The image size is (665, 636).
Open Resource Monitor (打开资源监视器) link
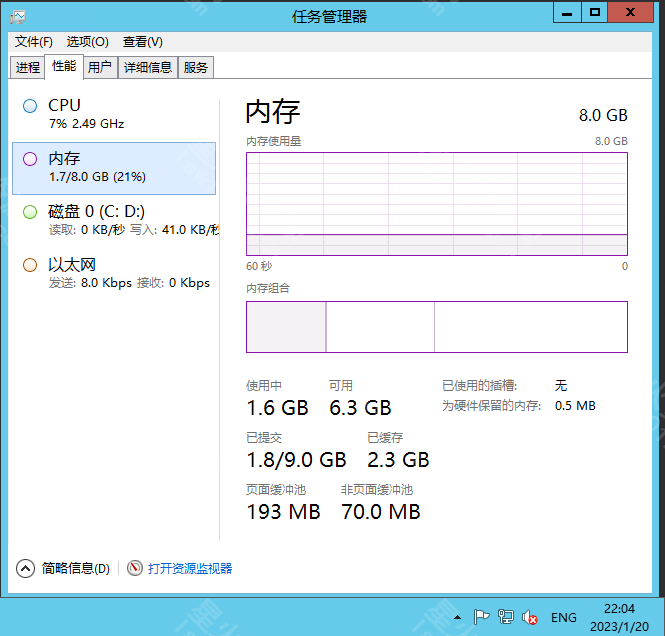pyautogui.click(x=190, y=568)
